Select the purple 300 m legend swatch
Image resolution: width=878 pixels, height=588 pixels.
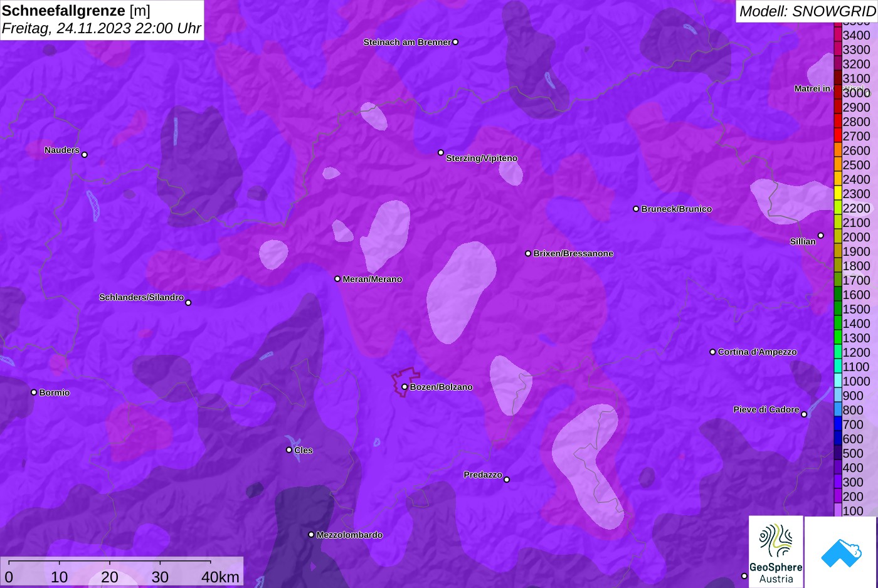[x=837, y=482]
